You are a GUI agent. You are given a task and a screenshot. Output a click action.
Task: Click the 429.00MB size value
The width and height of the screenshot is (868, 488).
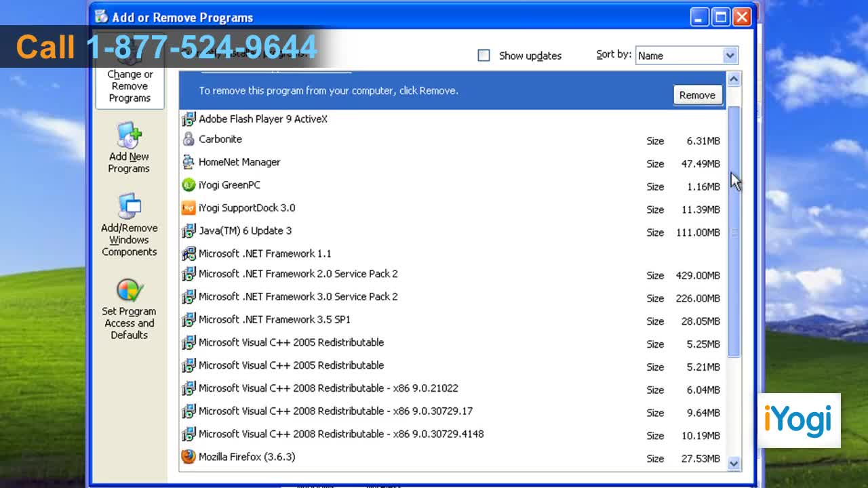click(x=698, y=276)
